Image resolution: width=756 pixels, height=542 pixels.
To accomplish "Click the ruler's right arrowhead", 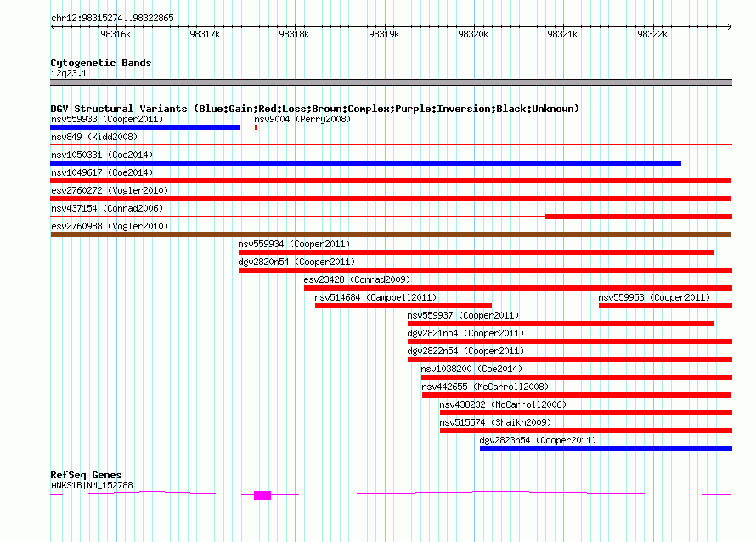I will 730,26.
